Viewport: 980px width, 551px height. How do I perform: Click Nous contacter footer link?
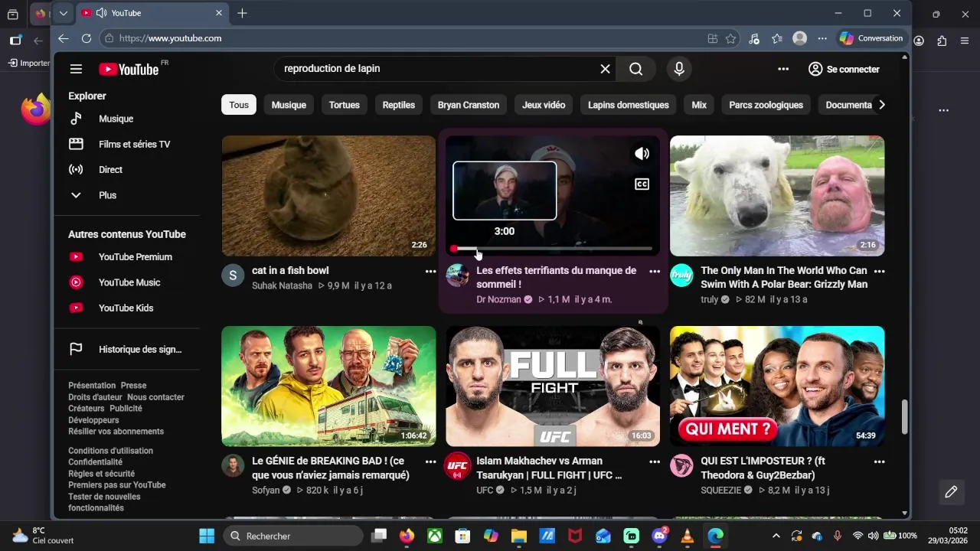pos(155,397)
